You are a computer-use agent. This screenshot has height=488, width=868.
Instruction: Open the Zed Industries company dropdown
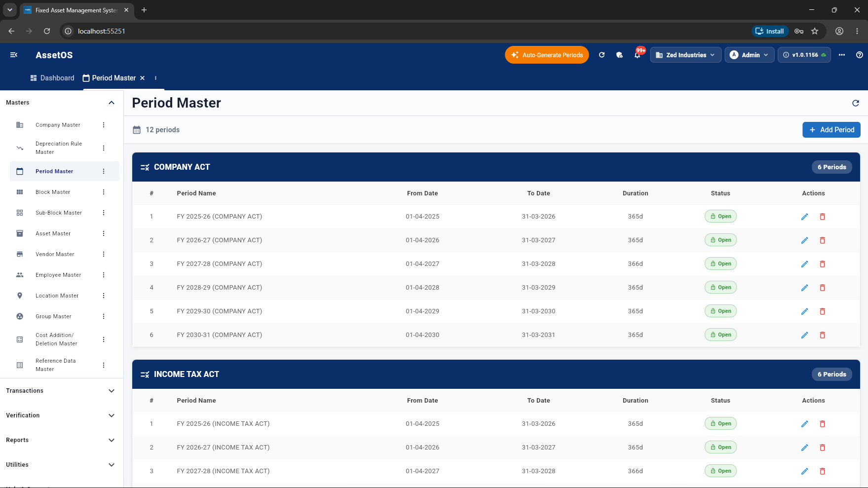[x=685, y=55]
